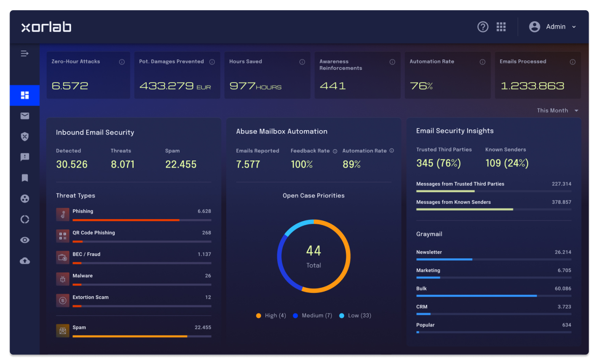
Task: Open the mail envelope sidebar icon
Action: [x=25, y=116]
